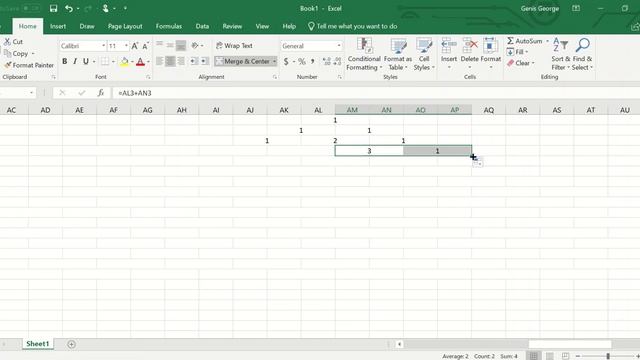Open the Calibri font name dropdown
The width and height of the screenshot is (640, 360).
pyautogui.click(x=103, y=46)
